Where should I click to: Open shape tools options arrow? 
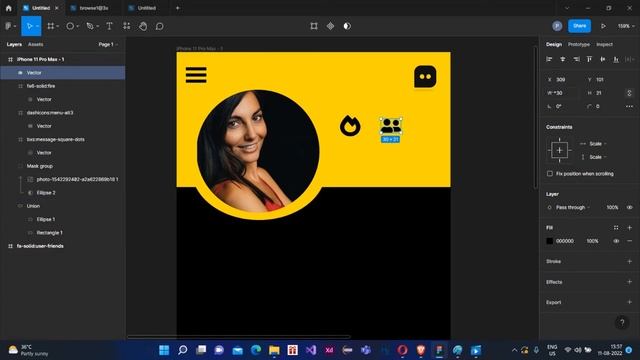tap(78, 26)
